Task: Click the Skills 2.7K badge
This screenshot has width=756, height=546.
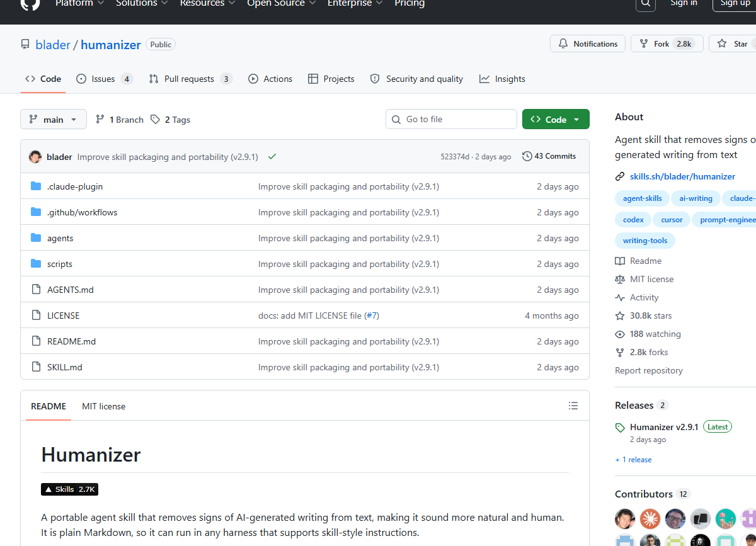Action: pyautogui.click(x=69, y=489)
